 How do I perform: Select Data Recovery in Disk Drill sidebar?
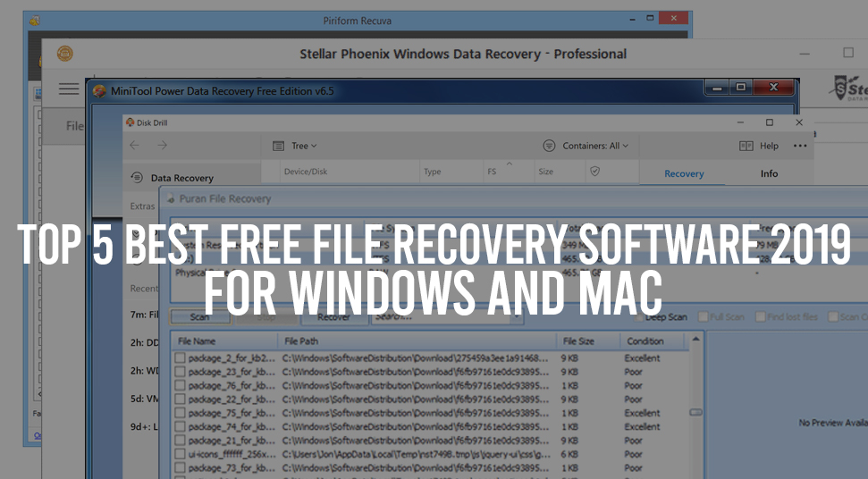(x=181, y=178)
